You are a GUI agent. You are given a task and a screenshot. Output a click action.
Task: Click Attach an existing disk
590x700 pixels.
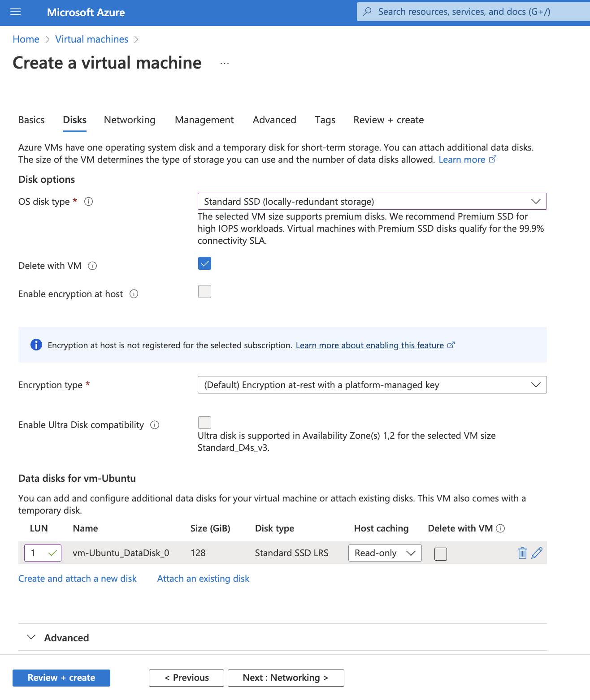tap(203, 579)
